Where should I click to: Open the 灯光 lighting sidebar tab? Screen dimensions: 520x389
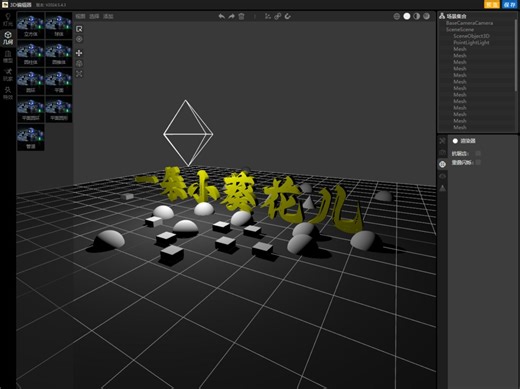point(8,19)
